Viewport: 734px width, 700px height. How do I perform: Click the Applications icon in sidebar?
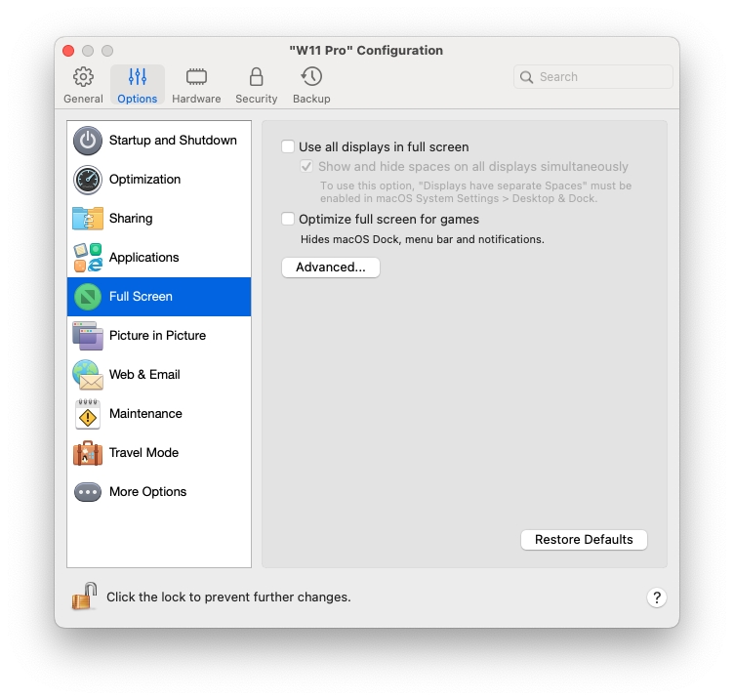point(88,258)
